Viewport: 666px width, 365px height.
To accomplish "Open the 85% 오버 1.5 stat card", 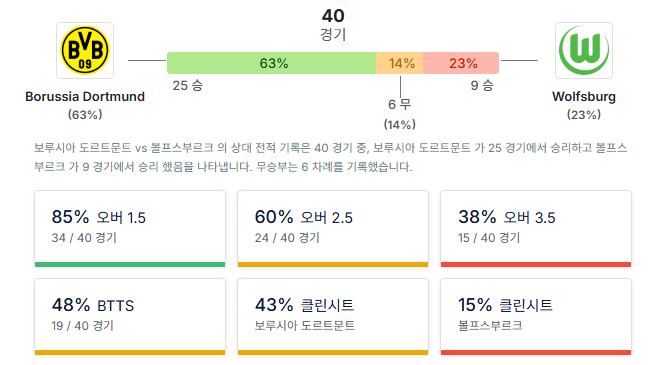I will click(x=130, y=229).
